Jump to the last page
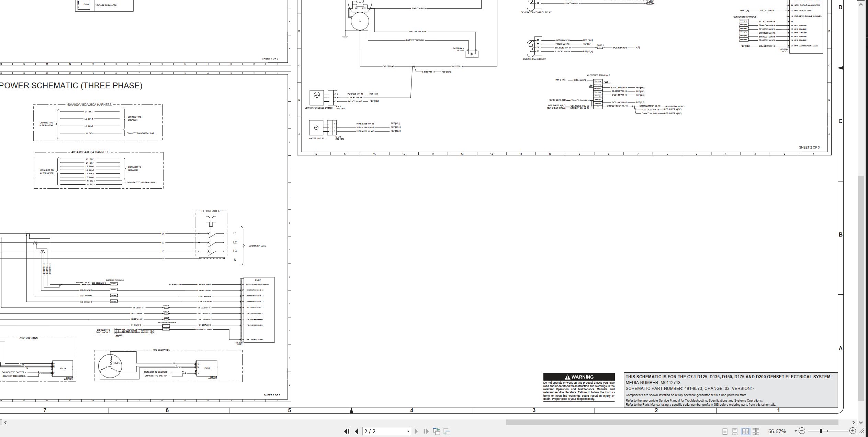The image size is (868, 437). tap(426, 431)
